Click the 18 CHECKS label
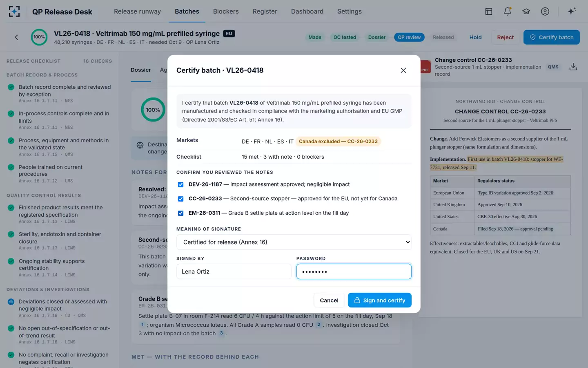The width and height of the screenshot is (588, 368). click(x=98, y=61)
